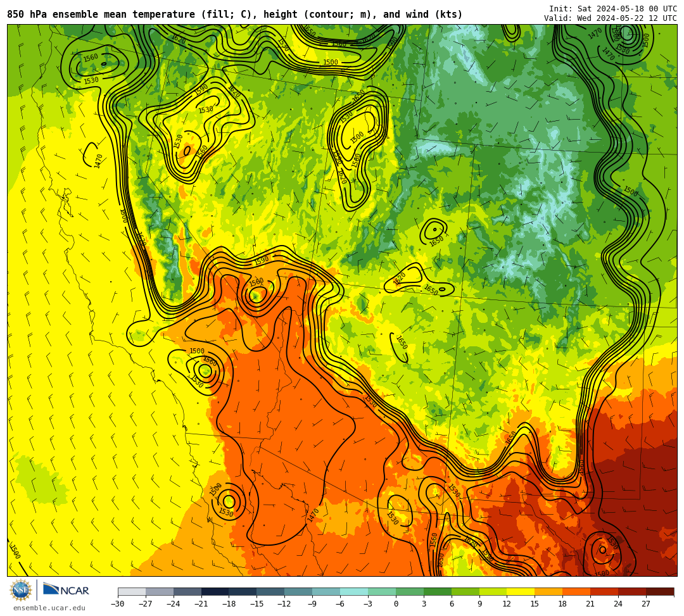Click the '-9' colorbar tick label

[312, 604]
